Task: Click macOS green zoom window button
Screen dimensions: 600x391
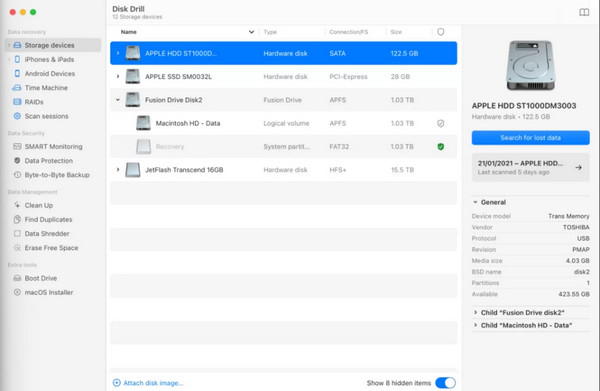Action: pyautogui.click(x=33, y=12)
